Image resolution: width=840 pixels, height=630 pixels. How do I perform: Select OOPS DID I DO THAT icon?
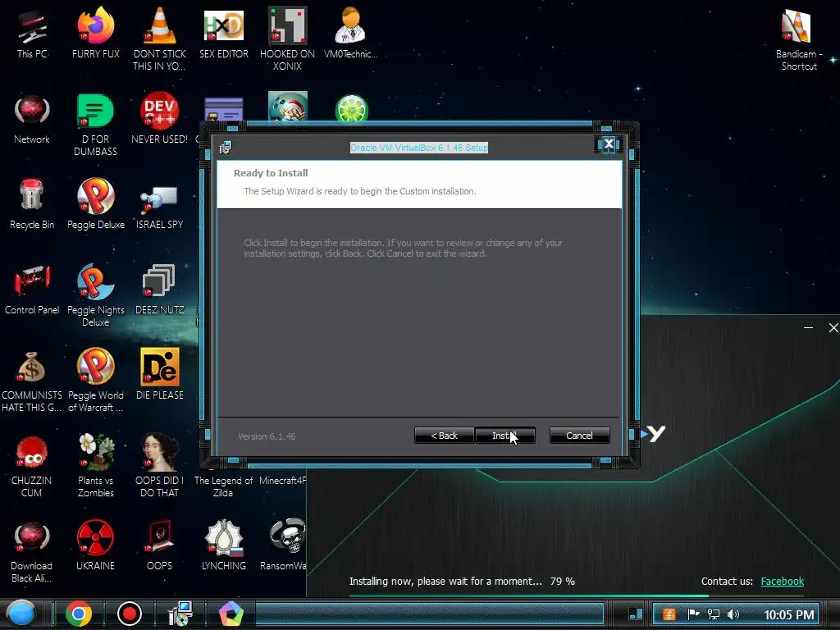160,465
